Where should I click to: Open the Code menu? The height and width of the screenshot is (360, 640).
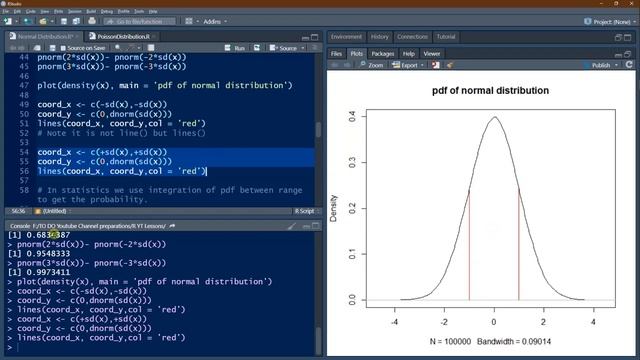[x=31, y=11]
